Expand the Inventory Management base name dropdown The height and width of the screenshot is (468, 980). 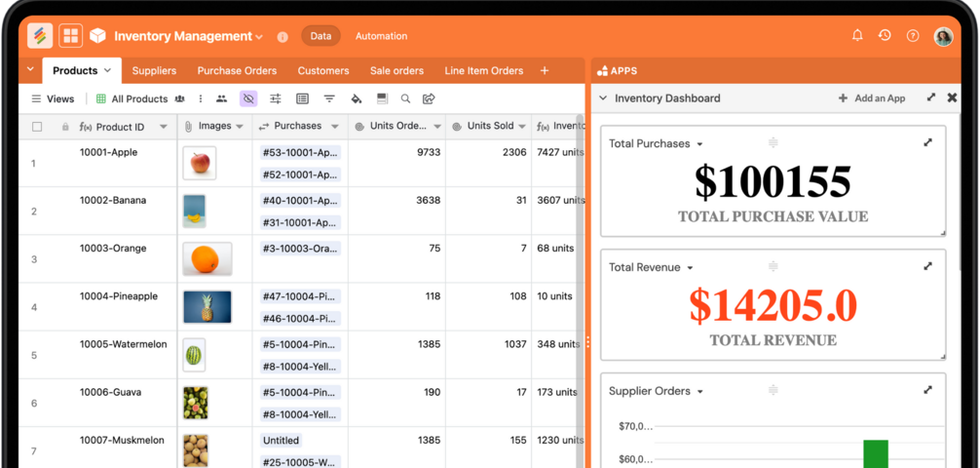click(x=259, y=37)
